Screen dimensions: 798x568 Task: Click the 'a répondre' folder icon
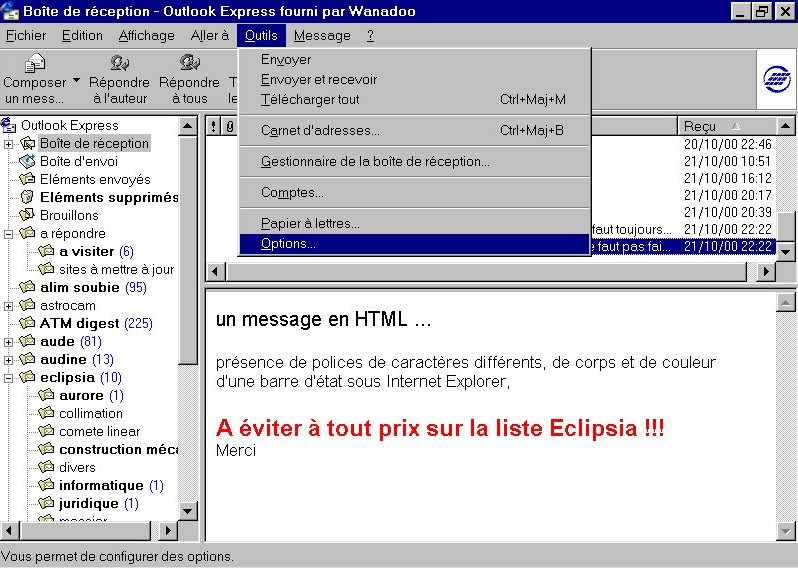(27, 233)
